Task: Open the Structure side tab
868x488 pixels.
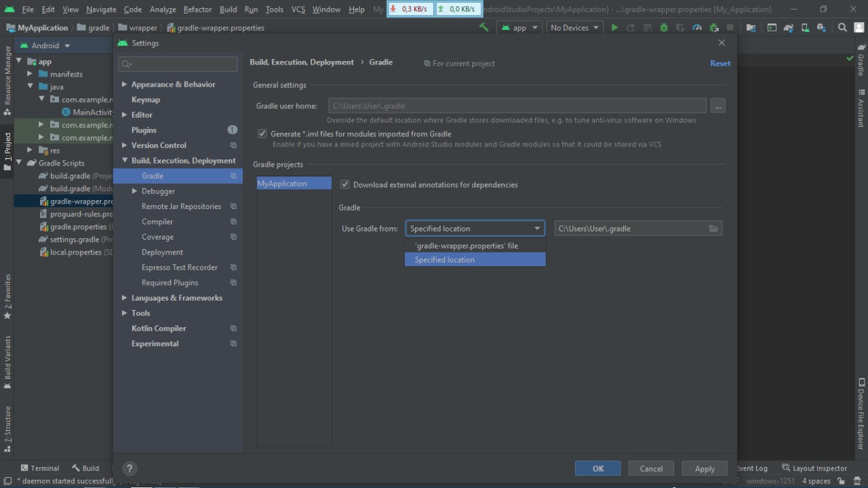Action: click(7, 428)
